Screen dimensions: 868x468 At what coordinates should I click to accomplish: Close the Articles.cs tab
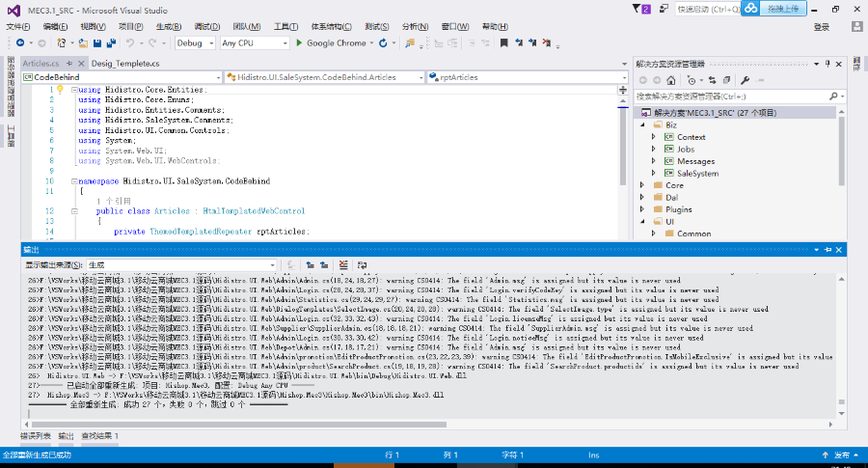click(81, 63)
